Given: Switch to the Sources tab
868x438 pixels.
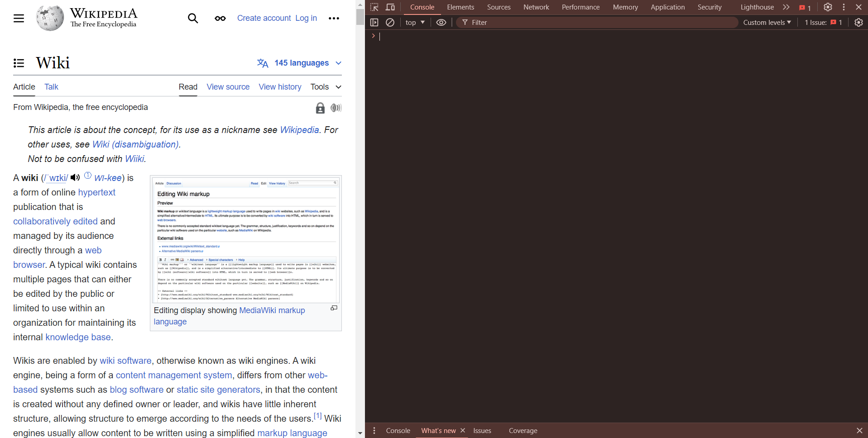Looking at the screenshot, I should (499, 7).
